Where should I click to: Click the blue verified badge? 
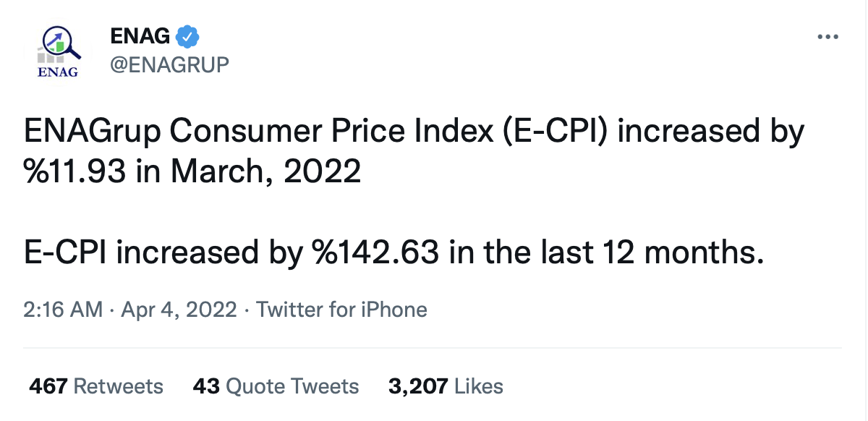(188, 35)
